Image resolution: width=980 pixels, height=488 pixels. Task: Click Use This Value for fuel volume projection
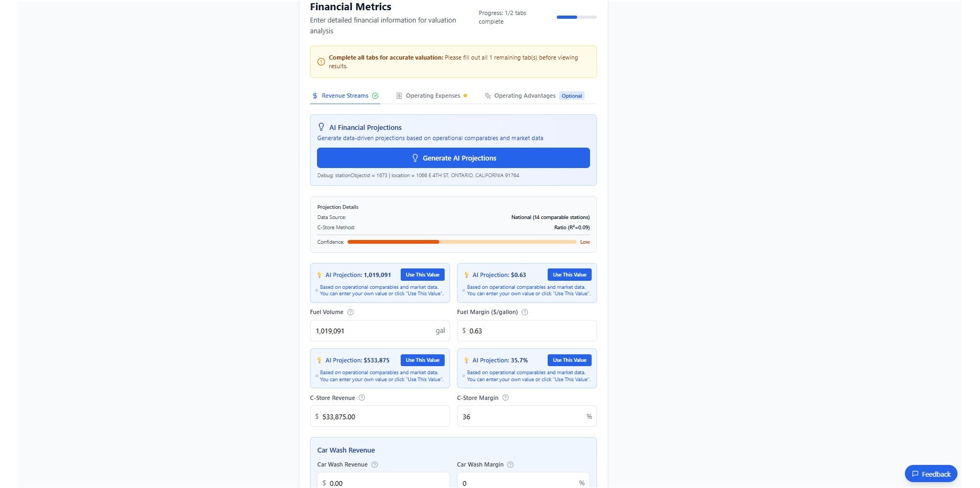click(422, 274)
